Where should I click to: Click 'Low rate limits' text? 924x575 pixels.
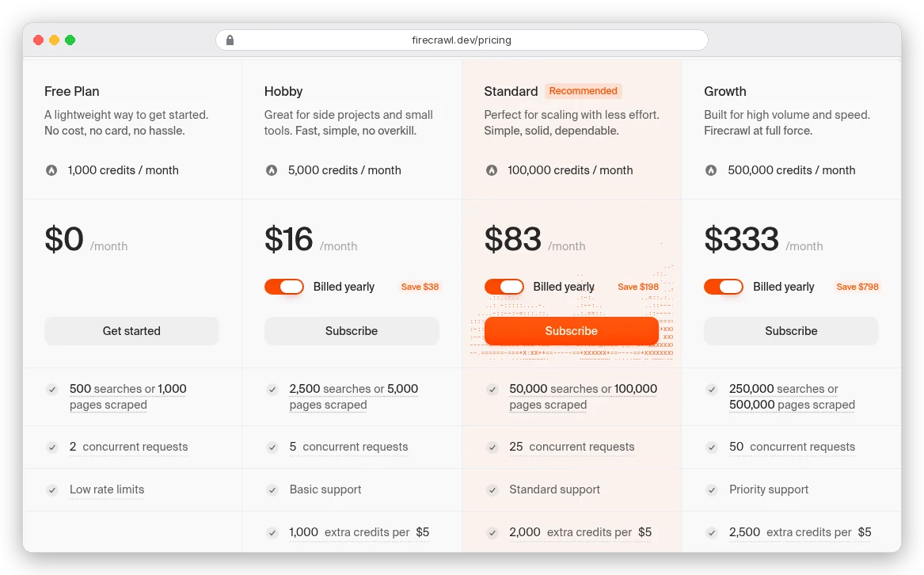[x=107, y=489]
